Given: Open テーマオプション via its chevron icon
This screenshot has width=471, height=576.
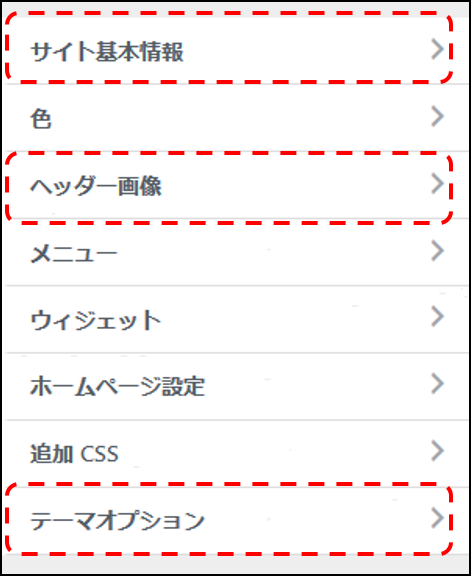Looking at the screenshot, I should tap(437, 518).
